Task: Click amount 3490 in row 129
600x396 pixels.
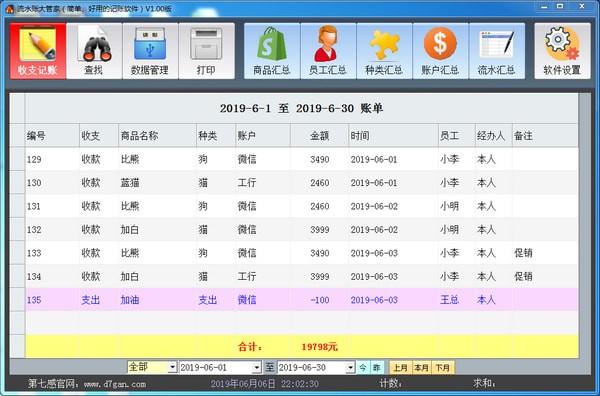Action: [x=320, y=160]
